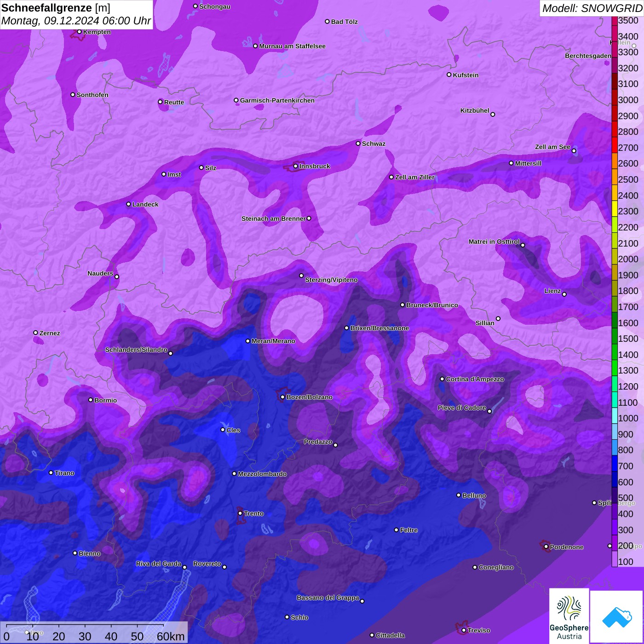This screenshot has height=644, width=644.
Task: Select the Bad Tölz marker dot
Action: point(328,22)
